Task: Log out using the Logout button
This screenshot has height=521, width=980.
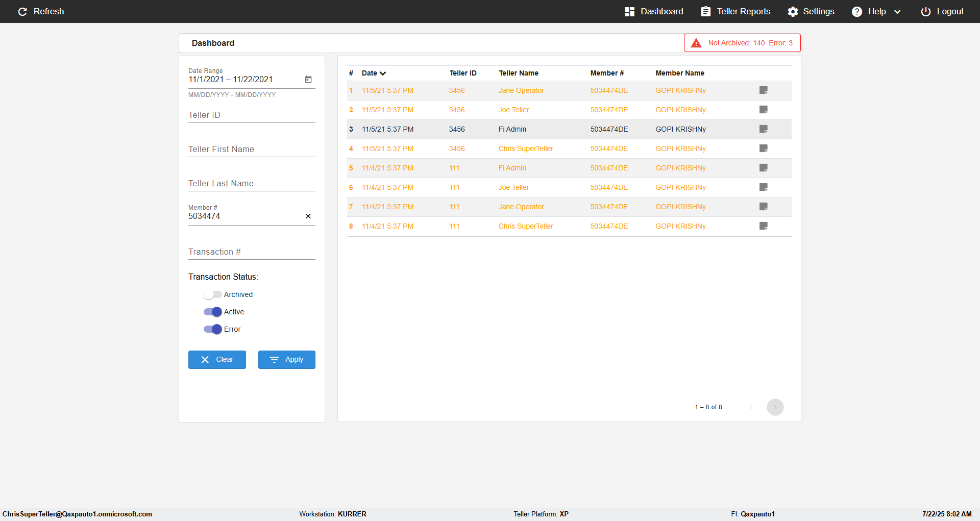Action: [942, 11]
